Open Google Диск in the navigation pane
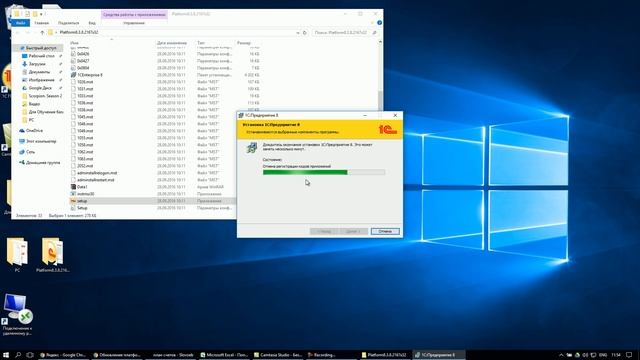Image resolution: width=640 pixels, height=360 pixels. click(40, 88)
